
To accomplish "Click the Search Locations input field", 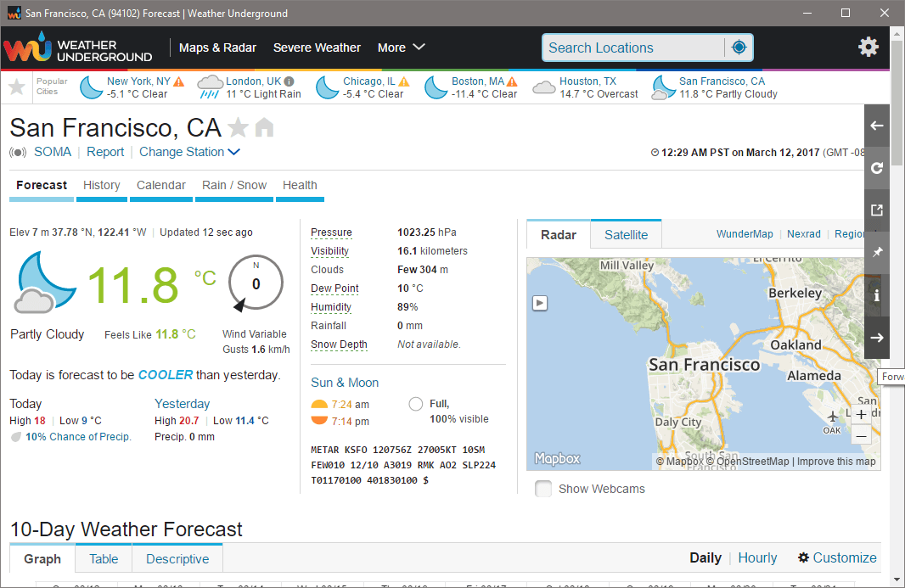I will [x=633, y=48].
